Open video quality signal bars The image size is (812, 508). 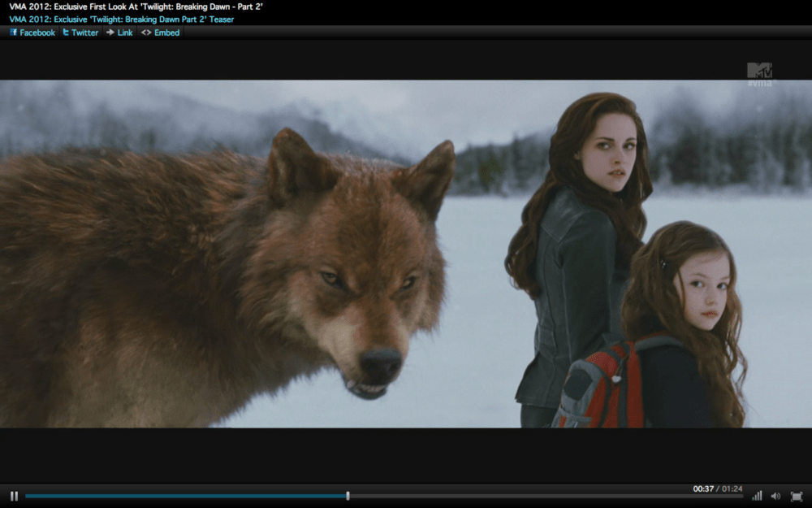click(x=757, y=496)
